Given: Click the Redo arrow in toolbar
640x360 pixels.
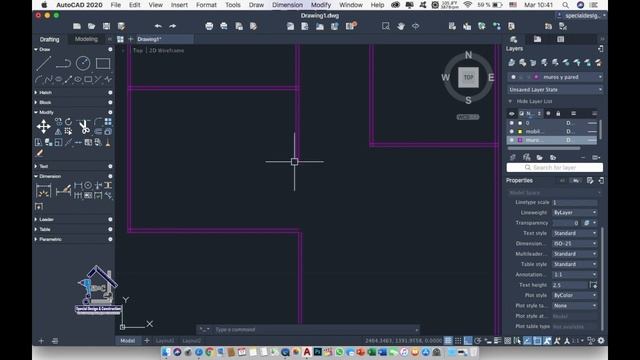Looking at the screenshot, I should (173, 26).
